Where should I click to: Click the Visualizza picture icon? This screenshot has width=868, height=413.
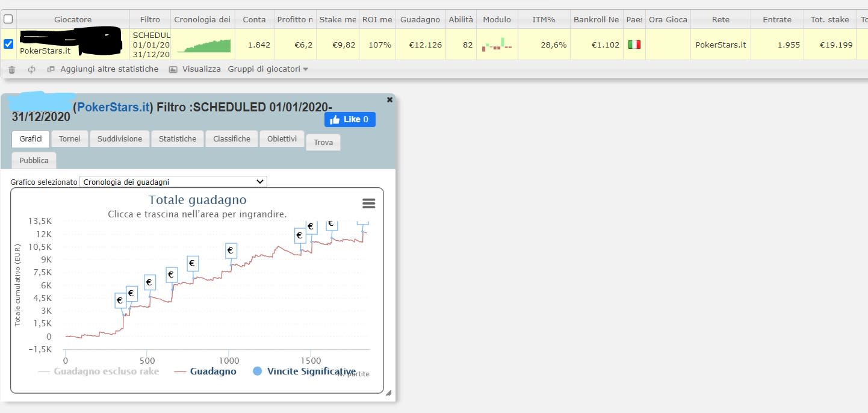173,69
